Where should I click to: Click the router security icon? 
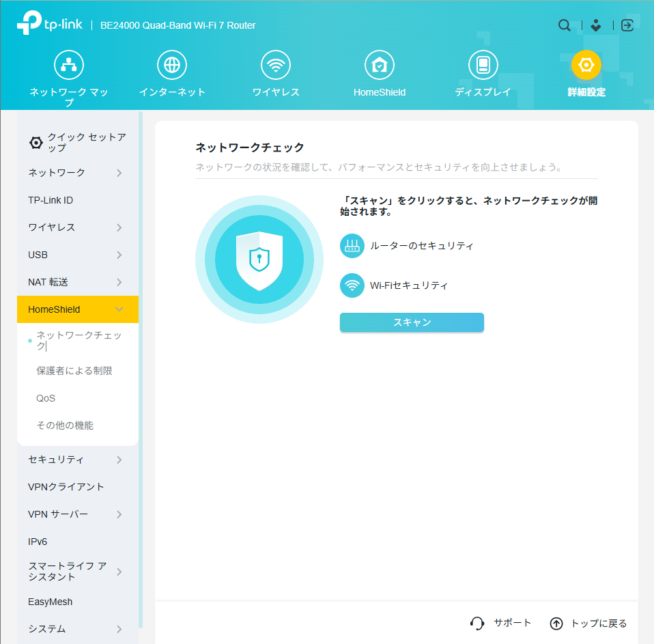[352, 246]
